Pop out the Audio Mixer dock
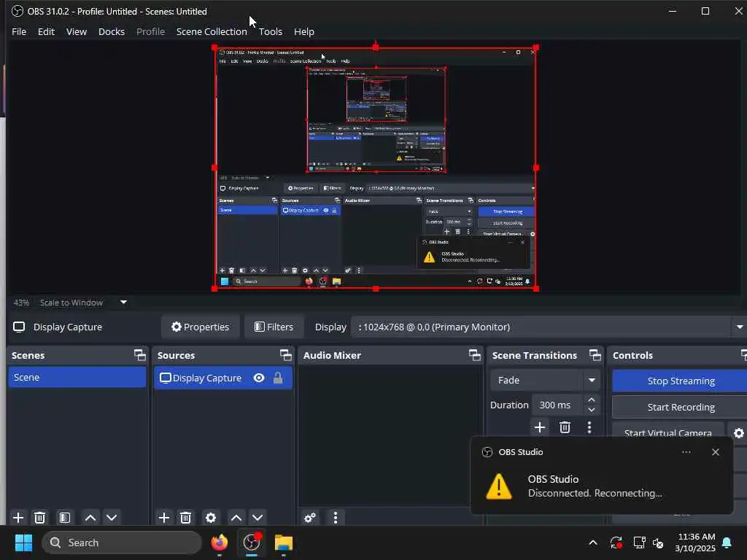 point(474,355)
